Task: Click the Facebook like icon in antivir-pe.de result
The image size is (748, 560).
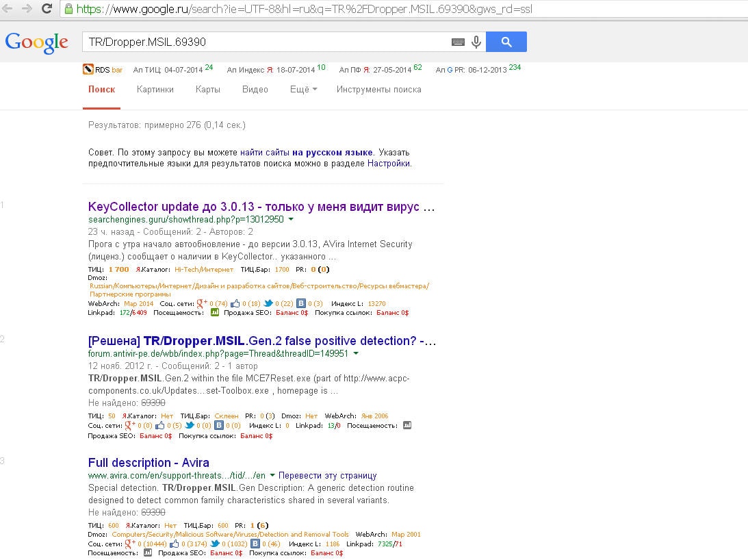Action: pos(160,425)
